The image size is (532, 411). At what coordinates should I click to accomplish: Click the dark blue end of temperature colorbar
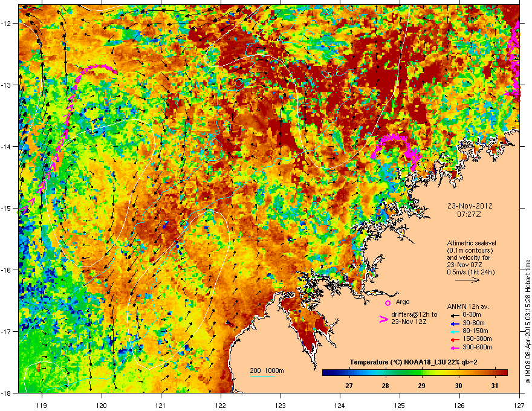coord(326,373)
